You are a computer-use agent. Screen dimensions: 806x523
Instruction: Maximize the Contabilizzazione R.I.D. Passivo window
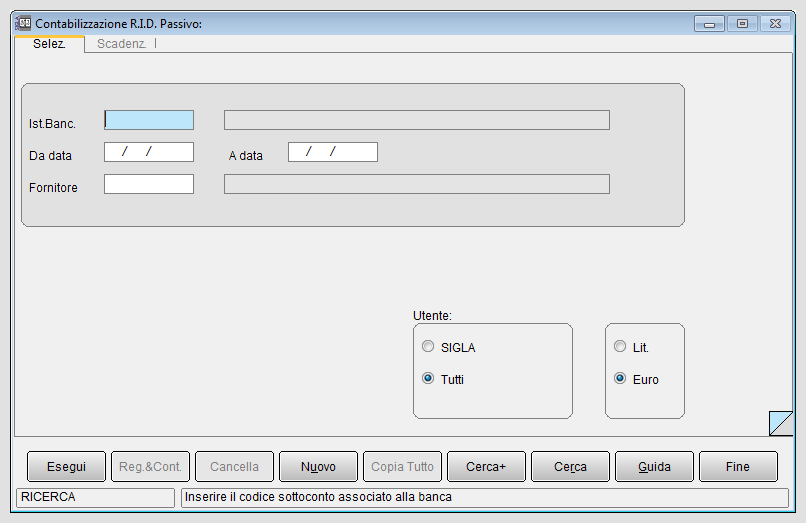tap(742, 24)
